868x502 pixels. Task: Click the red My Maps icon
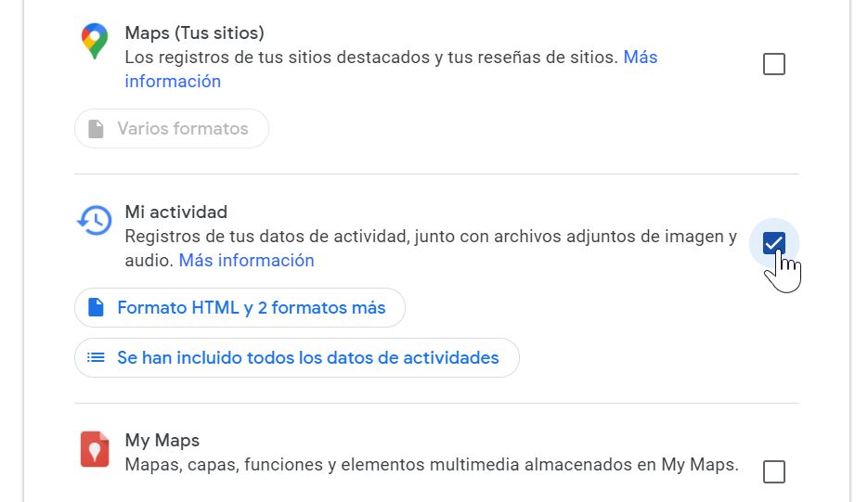[94, 449]
